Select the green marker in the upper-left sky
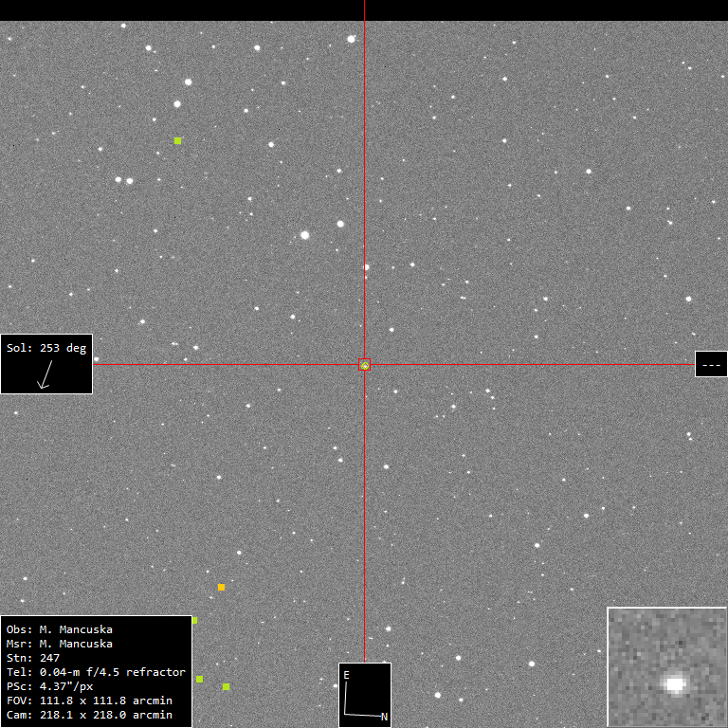Screen dimensions: 728x728 coord(177,140)
